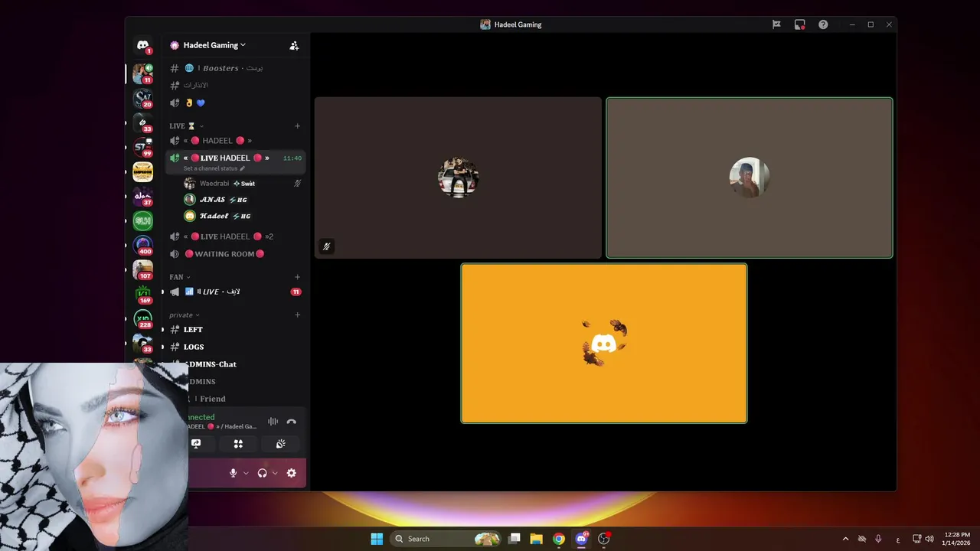Select user Hadeel in voice list
The image size is (980, 551).
click(242, 216)
